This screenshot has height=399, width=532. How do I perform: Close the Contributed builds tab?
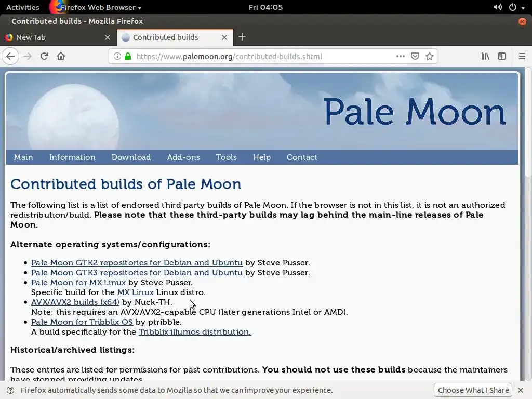coord(224,37)
